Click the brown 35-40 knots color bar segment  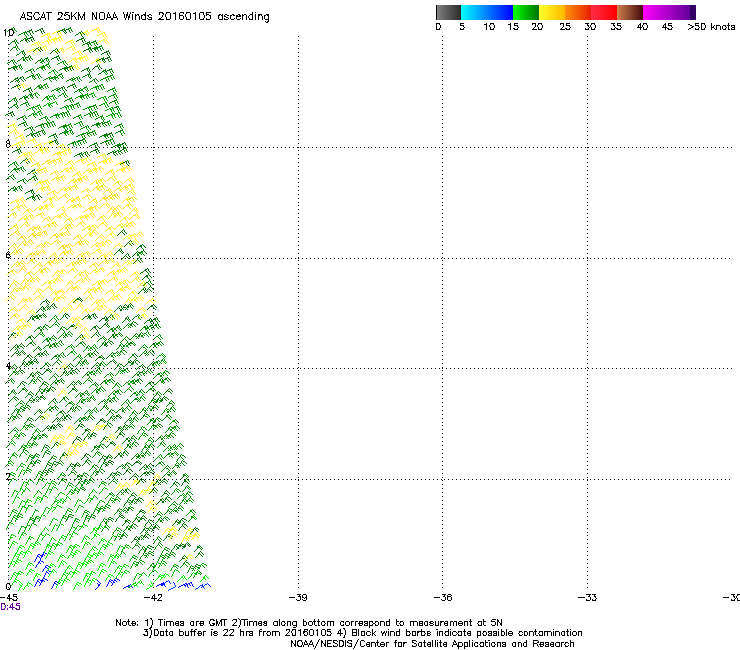click(630, 12)
